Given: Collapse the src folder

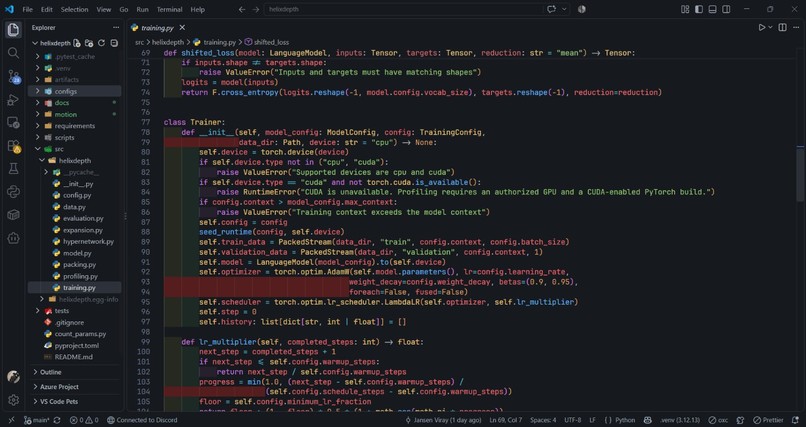Looking at the screenshot, I should [75, 149].
